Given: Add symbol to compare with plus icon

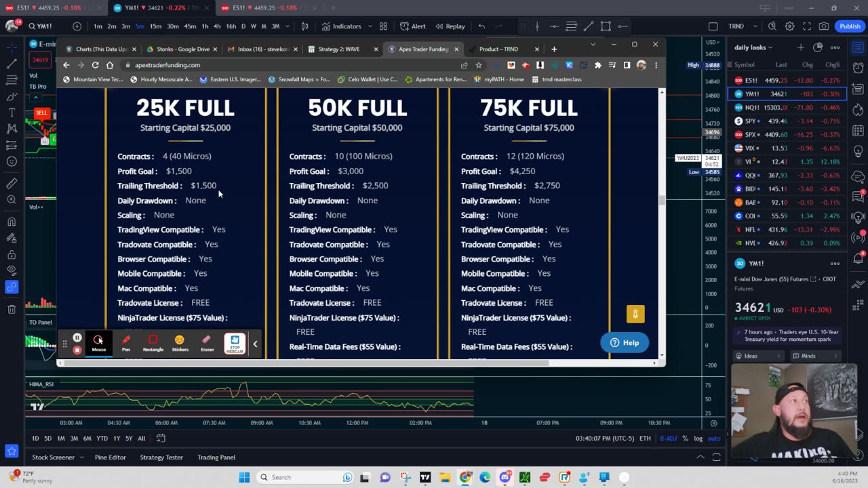Looking at the screenshot, I should click(77, 26).
